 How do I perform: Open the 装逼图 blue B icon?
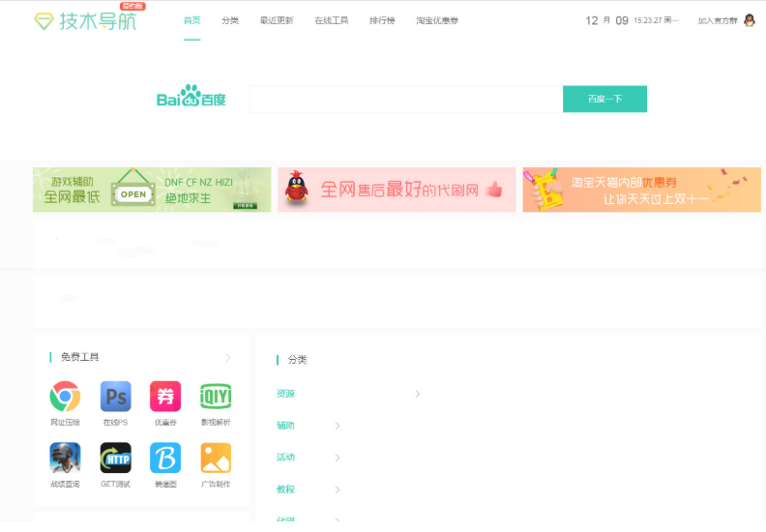point(165,458)
